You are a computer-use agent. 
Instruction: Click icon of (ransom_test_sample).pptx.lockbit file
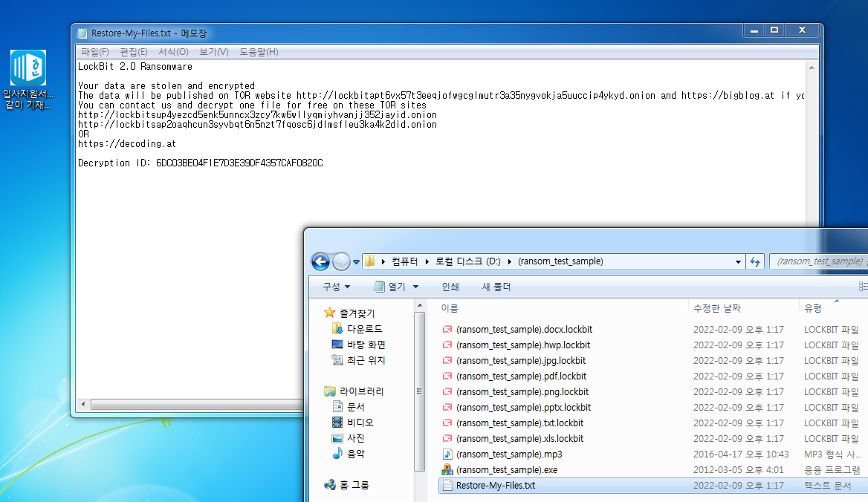point(447,408)
